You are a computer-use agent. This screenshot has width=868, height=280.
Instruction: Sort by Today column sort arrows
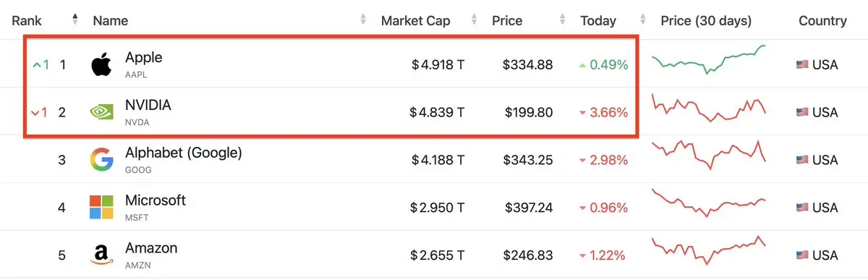click(641, 20)
